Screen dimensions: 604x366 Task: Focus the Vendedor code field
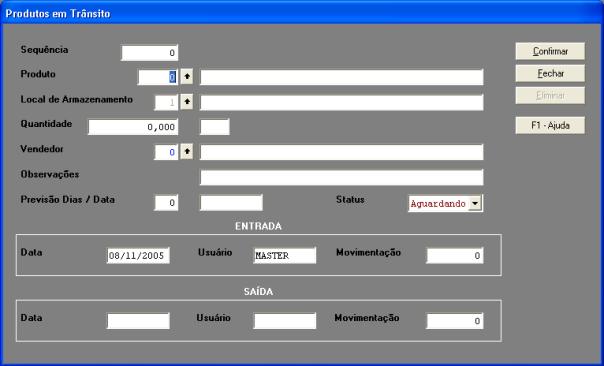(x=166, y=152)
